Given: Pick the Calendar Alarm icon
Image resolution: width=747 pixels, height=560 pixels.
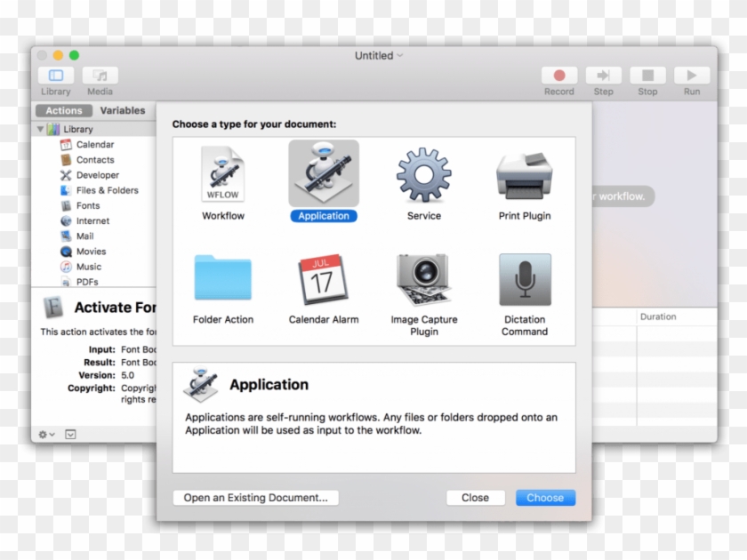Looking at the screenshot, I should (323, 277).
